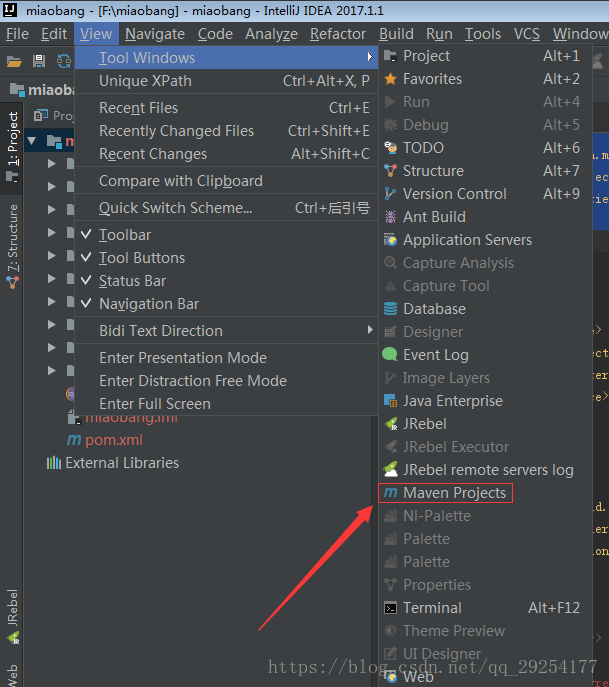The height and width of the screenshot is (687, 609).
Task: Select Quick Switch Scheme item
Action: click(227, 208)
